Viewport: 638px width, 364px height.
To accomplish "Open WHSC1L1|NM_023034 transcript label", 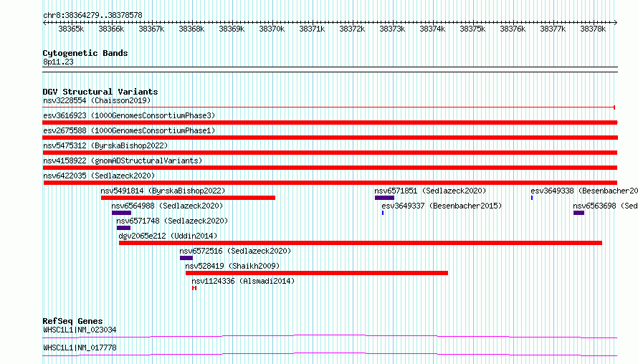I will pyautogui.click(x=80, y=330).
